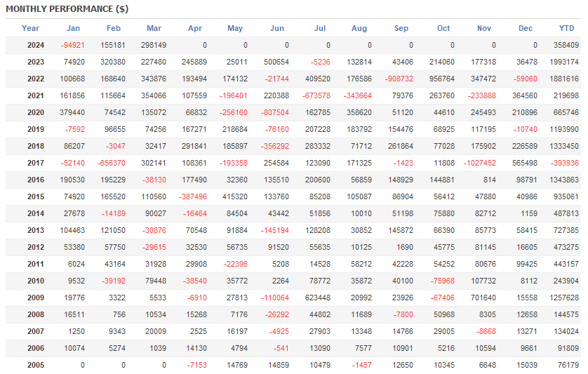Click the Feb column header
Screen dimensions: 588x374
pos(114,28)
